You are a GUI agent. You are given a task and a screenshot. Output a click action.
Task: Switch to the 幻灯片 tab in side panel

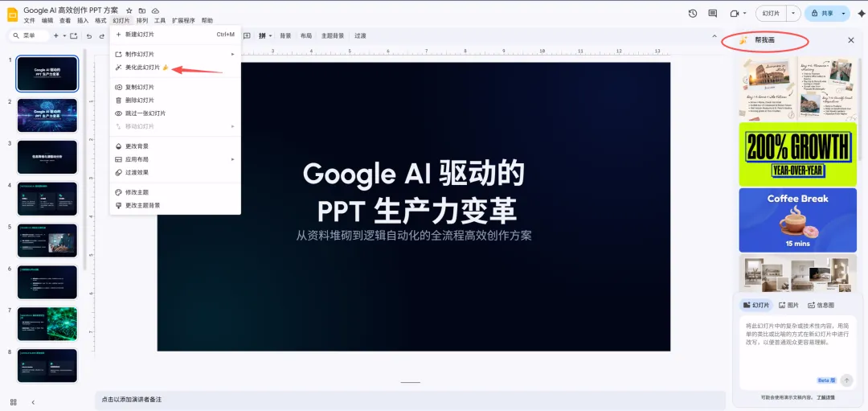[x=757, y=305]
